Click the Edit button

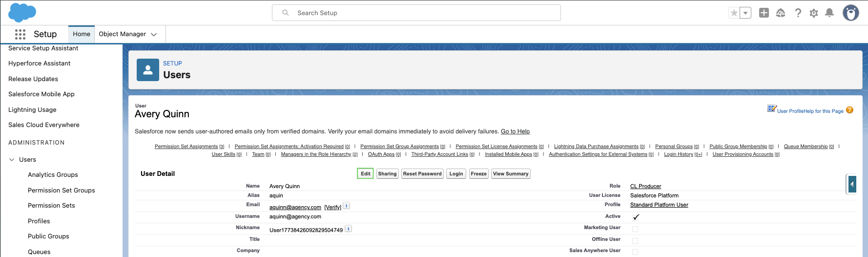366,173
